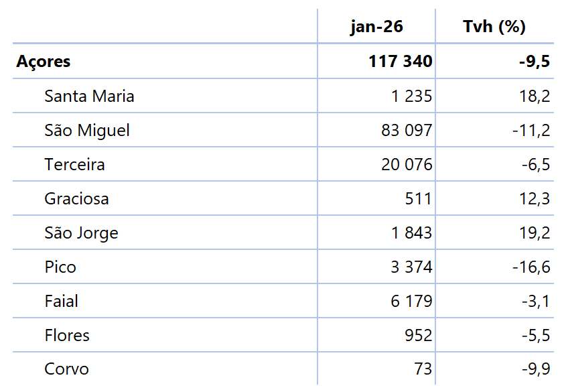Click the Pico percentage -16,6
The width and height of the screenshot is (568, 392).
click(531, 267)
